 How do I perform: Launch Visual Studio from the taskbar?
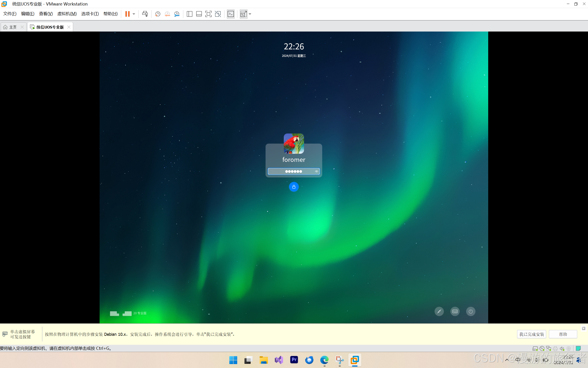coord(279,360)
